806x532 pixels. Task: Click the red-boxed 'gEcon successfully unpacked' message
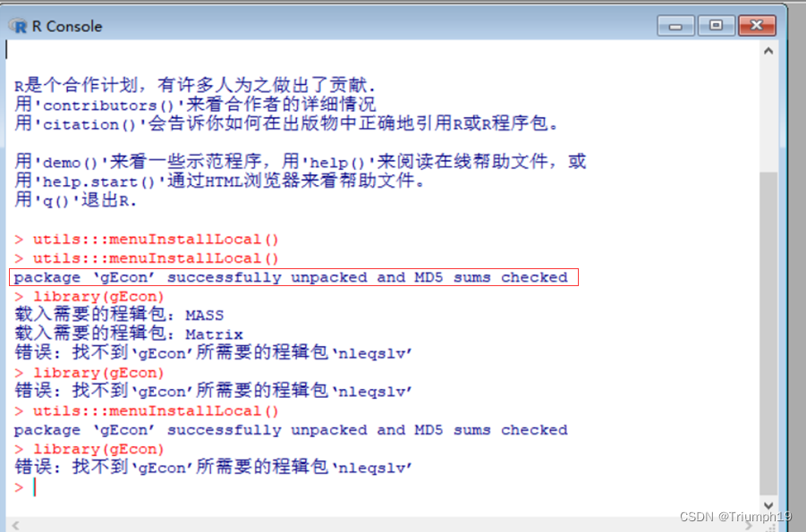click(x=293, y=277)
